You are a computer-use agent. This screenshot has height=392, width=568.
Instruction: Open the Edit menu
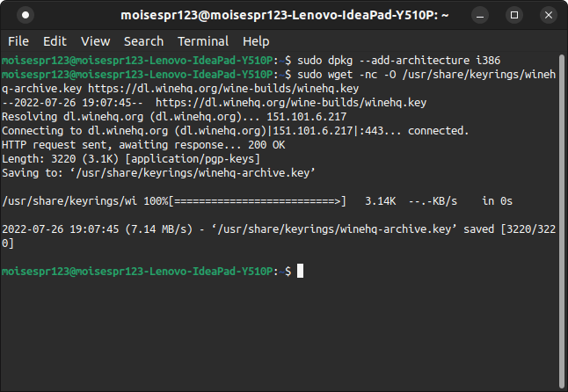pyautogui.click(x=55, y=41)
